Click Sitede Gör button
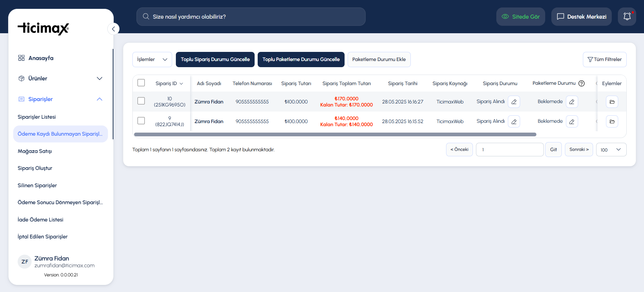Viewport: 644px width, 292px height. [x=521, y=17]
